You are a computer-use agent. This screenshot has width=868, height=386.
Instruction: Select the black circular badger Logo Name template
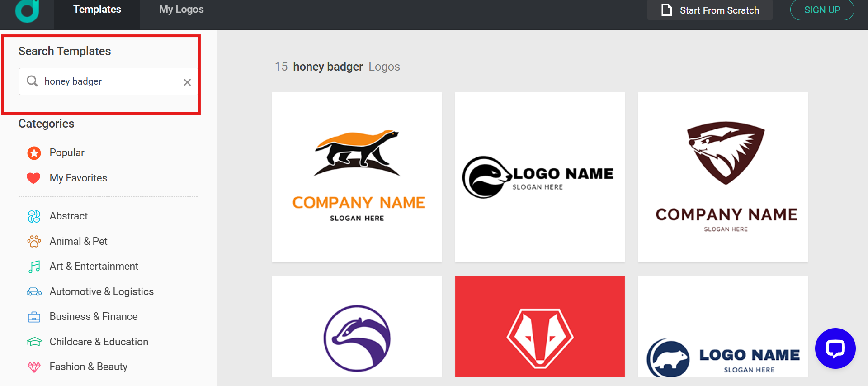[x=540, y=177]
